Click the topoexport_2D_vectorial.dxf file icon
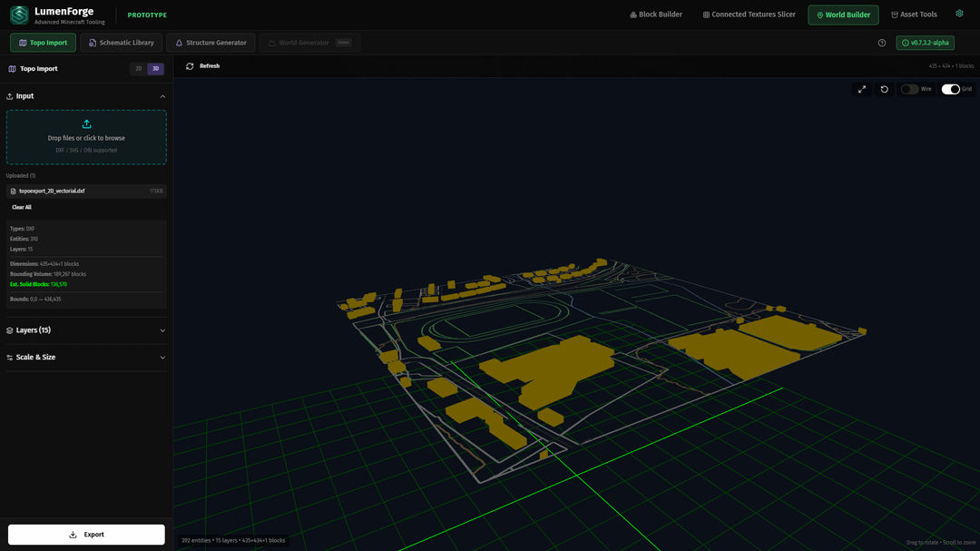This screenshot has height=551, width=980. (x=13, y=192)
